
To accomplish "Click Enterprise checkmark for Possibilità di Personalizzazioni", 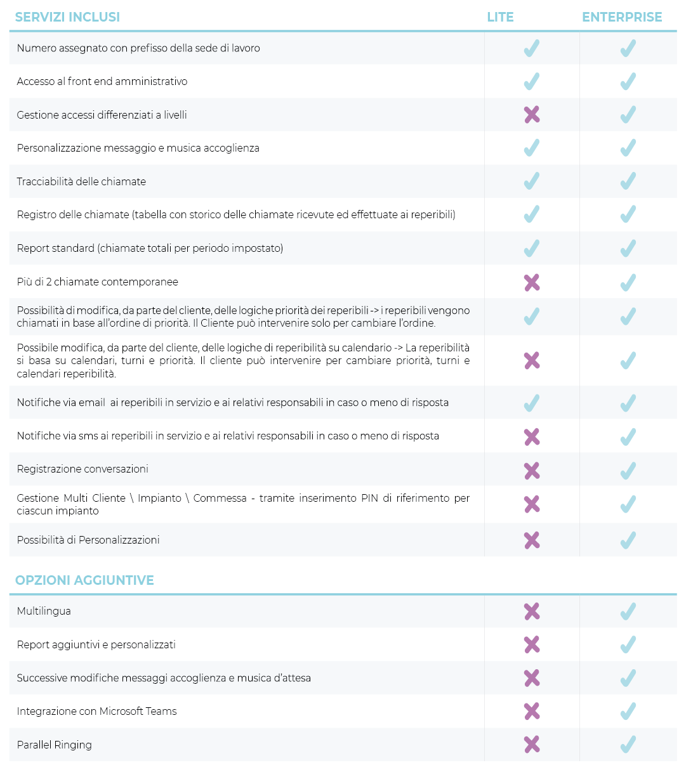I will click(628, 540).
